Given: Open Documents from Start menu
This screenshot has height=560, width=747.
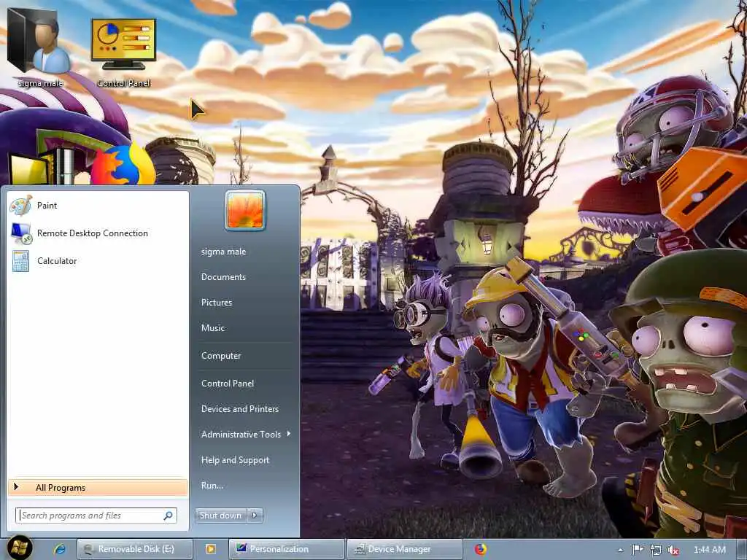Looking at the screenshot, I should pyautogui.click(x=223, y=276).
